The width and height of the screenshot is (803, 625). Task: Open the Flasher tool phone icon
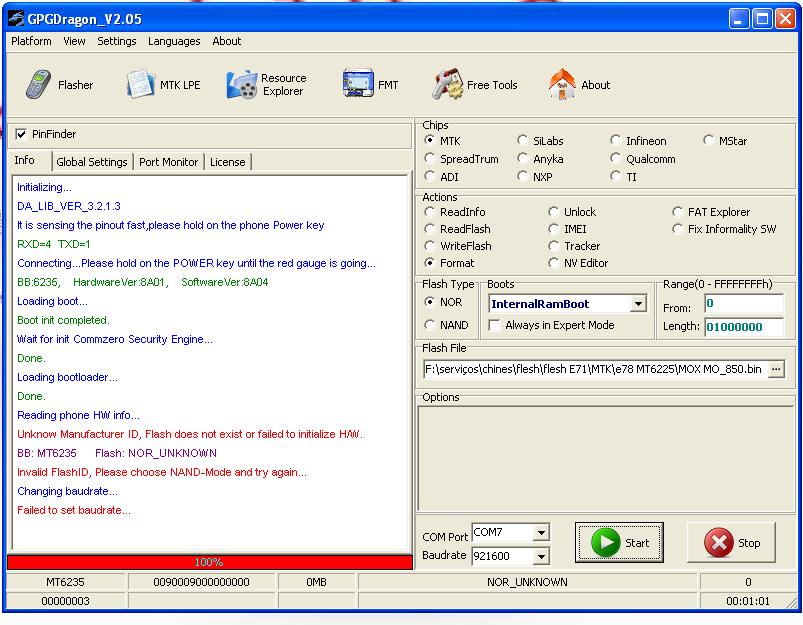[38, 85]
